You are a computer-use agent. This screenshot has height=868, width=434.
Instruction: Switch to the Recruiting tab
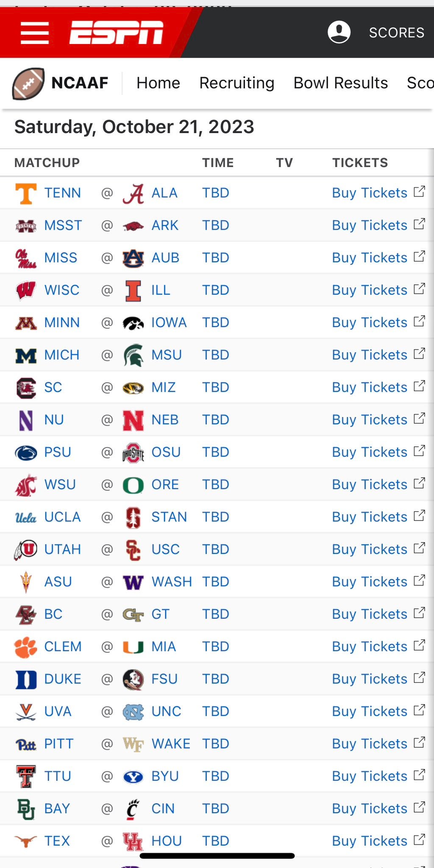[x=236, y=83]
